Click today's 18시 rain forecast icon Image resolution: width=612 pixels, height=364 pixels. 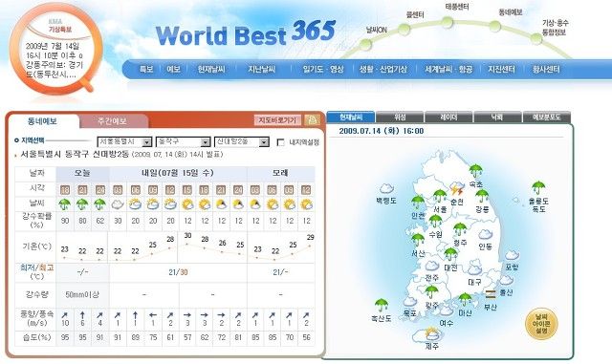tap(65, 204)
